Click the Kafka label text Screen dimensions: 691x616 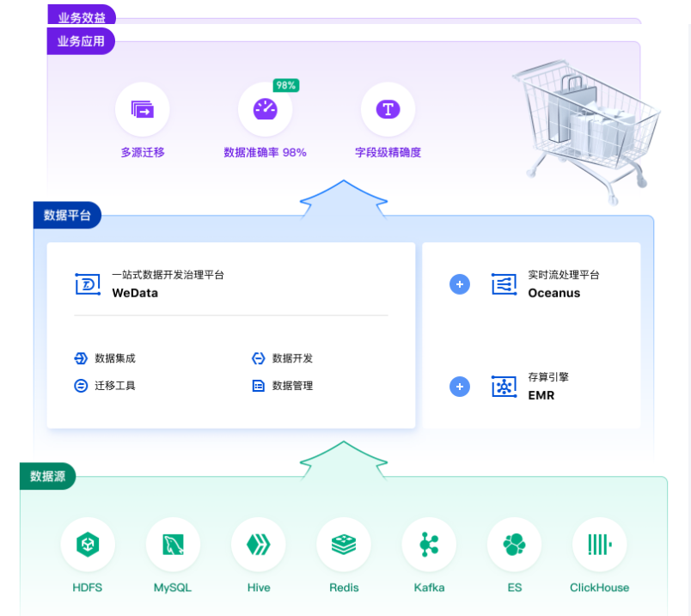click(429, 588)
